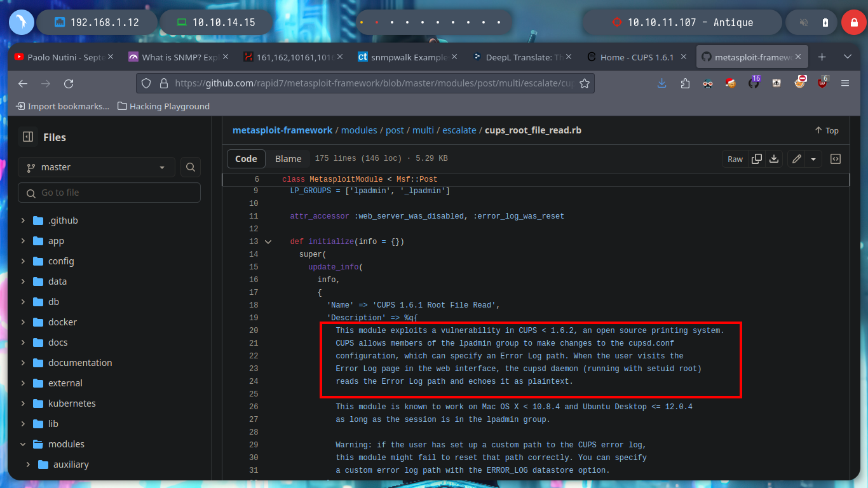868x488 pixels.
Task: Switch to the 161,162,10161 tab
Action: pos(294,57)
